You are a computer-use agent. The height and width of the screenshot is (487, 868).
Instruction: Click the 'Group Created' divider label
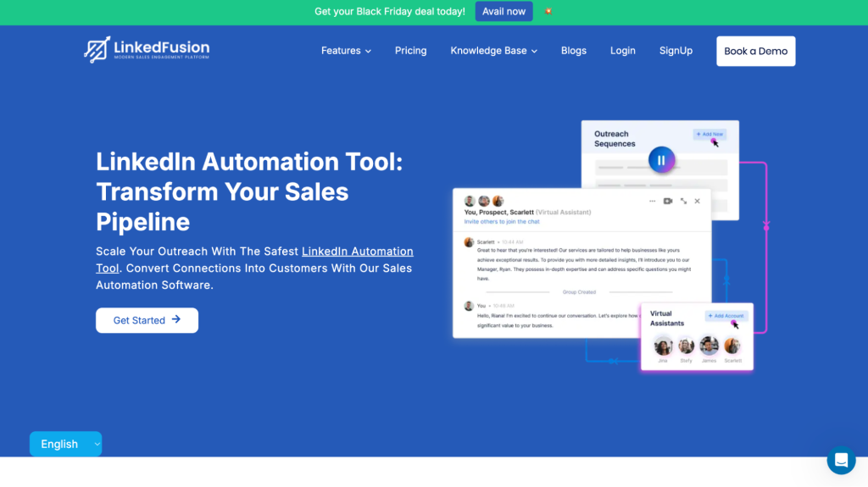point(579,292)
